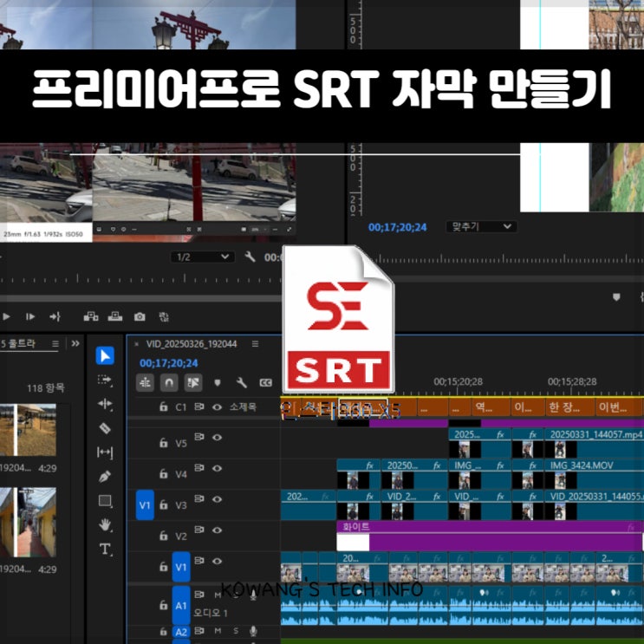The height and width of the screenshot is (644, 644).
Task: Toggle visibility of V2 track
Action: 218,530
